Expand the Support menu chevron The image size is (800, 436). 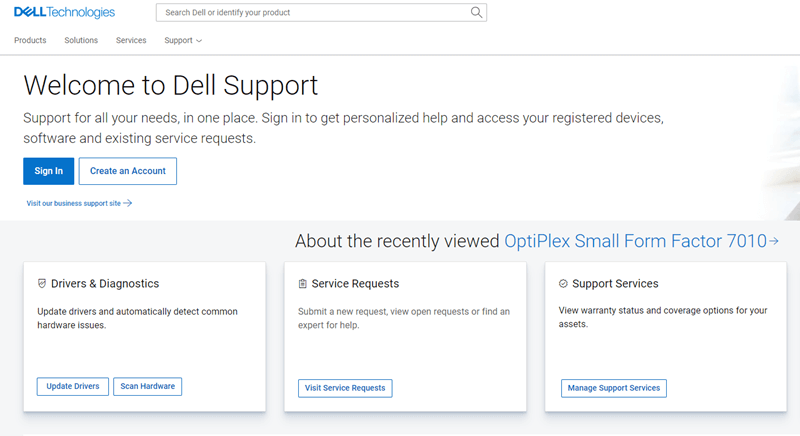click(199, 41)
